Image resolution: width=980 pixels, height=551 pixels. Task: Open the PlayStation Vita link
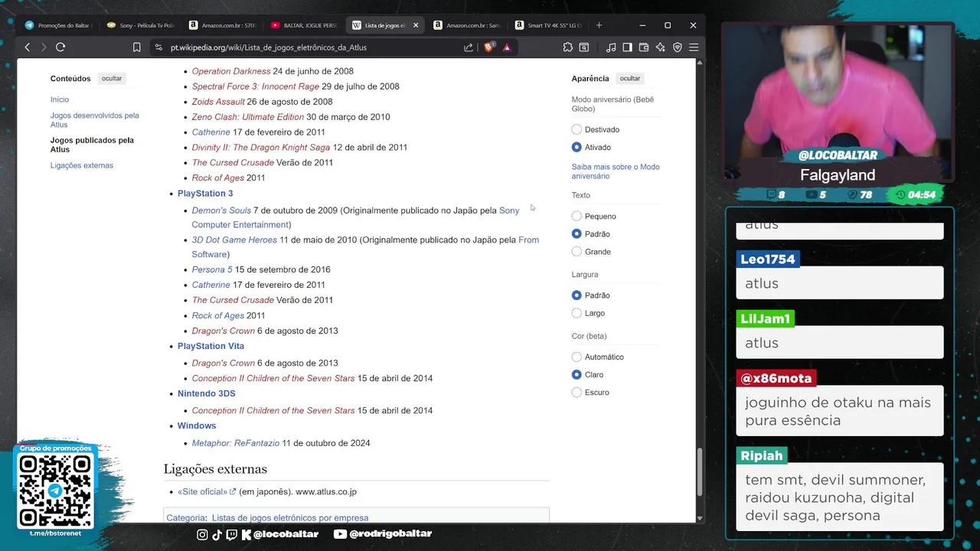click(211, 346)
